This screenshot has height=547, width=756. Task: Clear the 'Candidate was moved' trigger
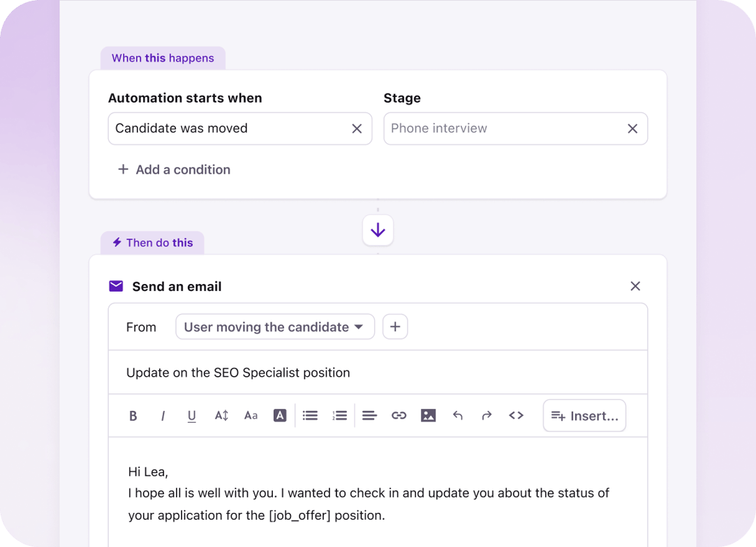(357, 128)
